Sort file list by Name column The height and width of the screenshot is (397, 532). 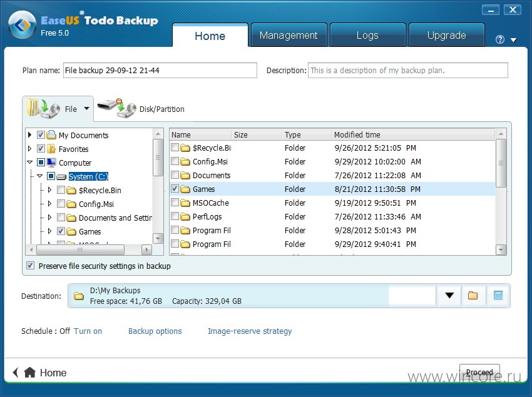[200, 134]
